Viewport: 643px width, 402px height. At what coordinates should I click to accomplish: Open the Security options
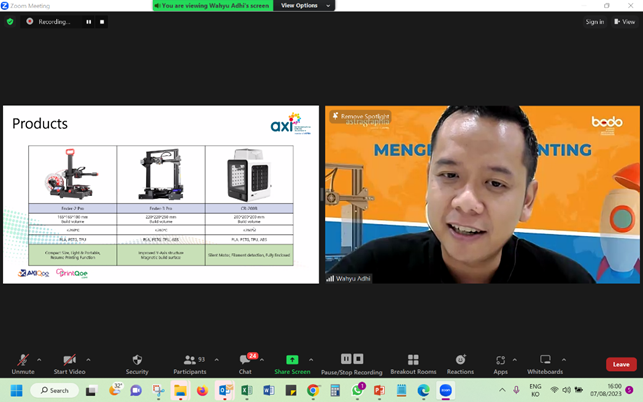(x=137, y=363)
